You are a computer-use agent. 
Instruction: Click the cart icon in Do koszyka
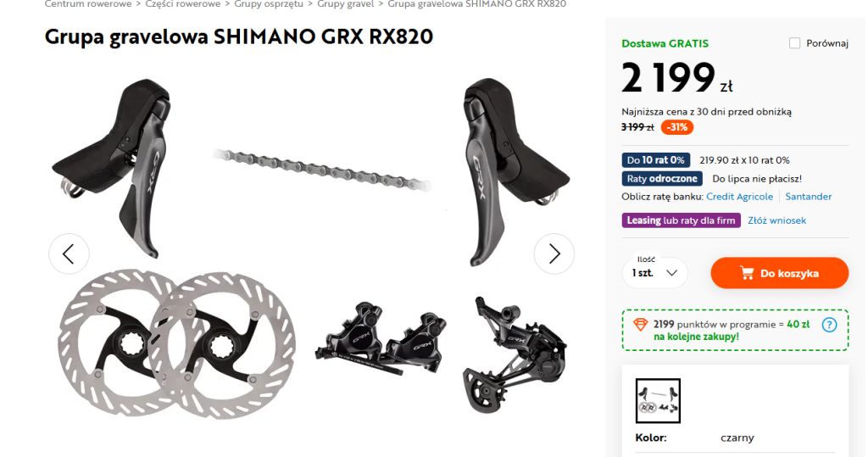(x=747, y=273)
